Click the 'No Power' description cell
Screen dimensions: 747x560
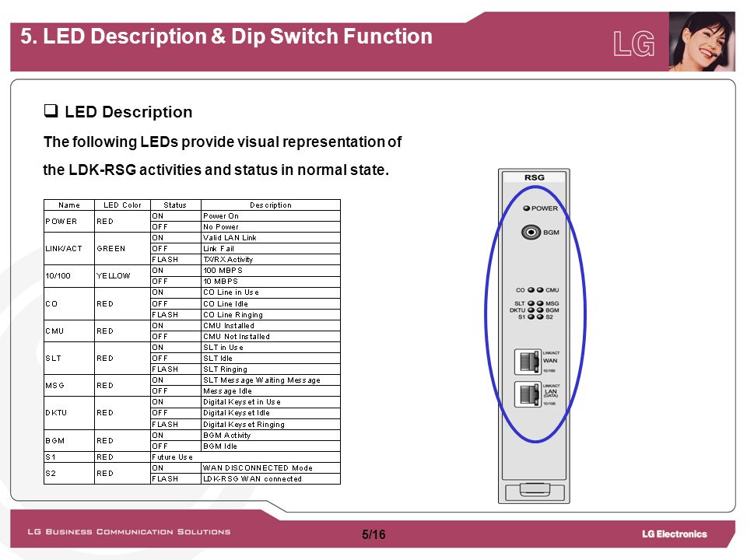pos(271,226)
